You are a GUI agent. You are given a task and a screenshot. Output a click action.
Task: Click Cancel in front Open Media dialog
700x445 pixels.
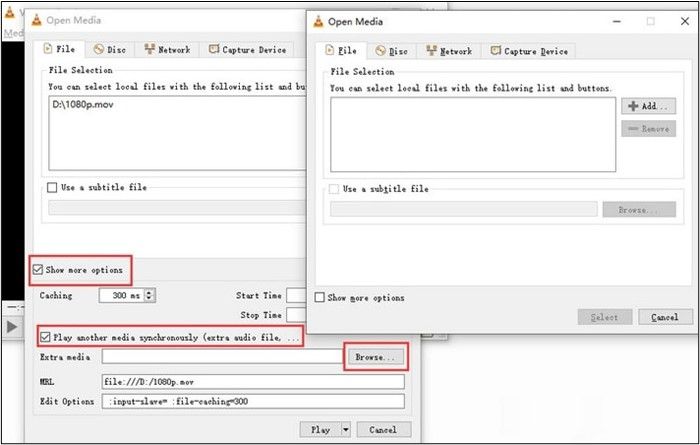pyautogui.click(x=665, y=317)
